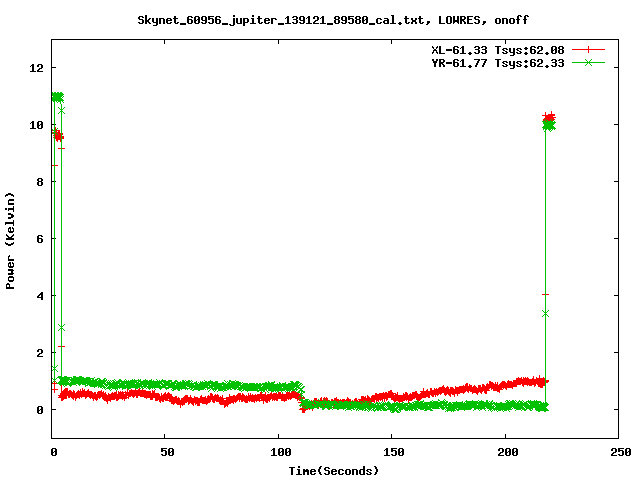Image resolution: width=640 pixels, height=480 pixels.
Task: Click the green calibration cluster at 11 Kelvin
Action: coord(57,97)
